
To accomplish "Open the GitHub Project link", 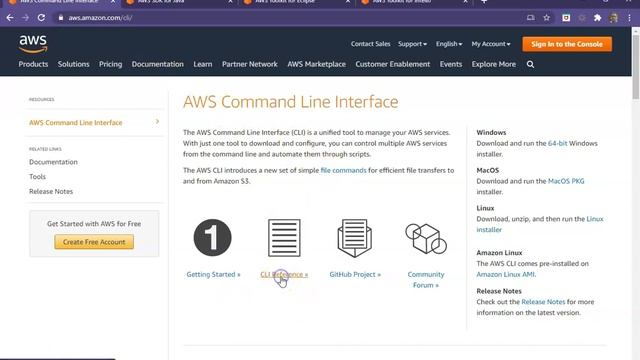I will click(x=355, y=274).
